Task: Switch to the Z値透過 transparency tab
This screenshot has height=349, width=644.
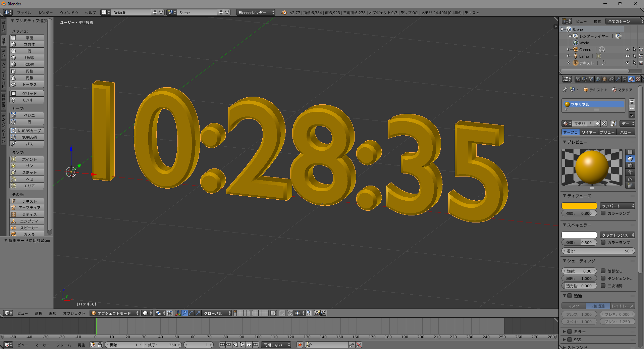Action: pyautogui.click(x=597, y=306)
